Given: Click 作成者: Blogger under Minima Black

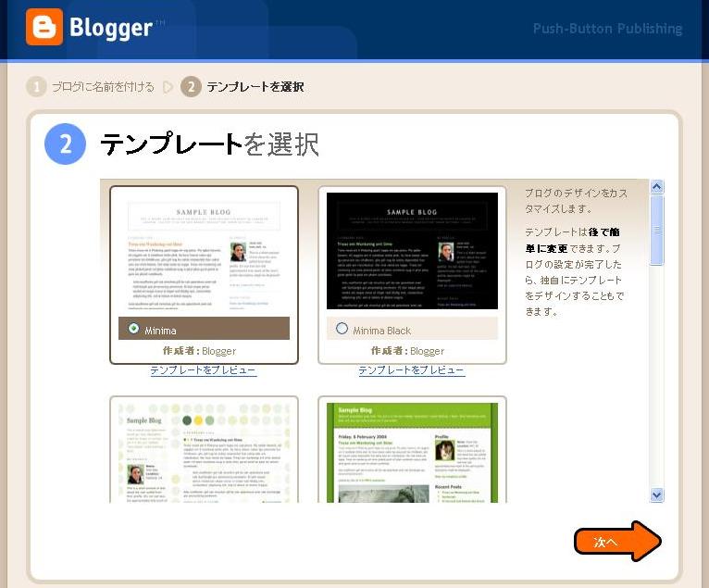Looking at the screenshot, I should pyautogui.click(x=407, y=351).
